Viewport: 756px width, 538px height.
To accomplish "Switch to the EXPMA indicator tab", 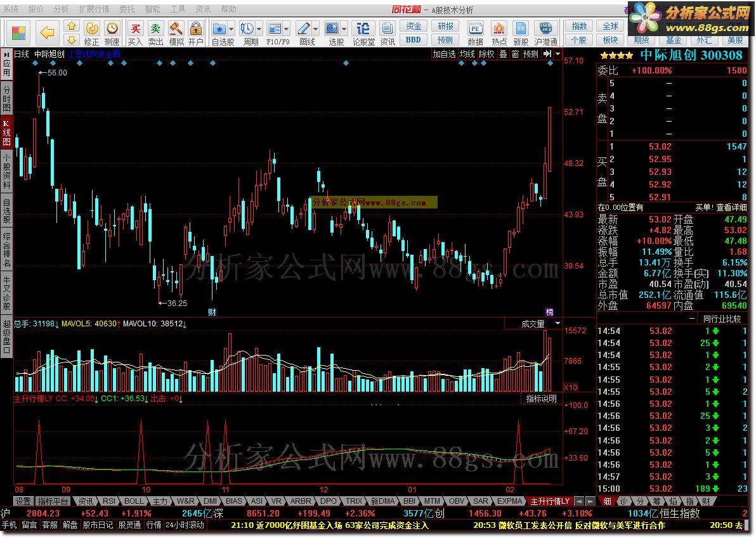I will pos(510,501).
